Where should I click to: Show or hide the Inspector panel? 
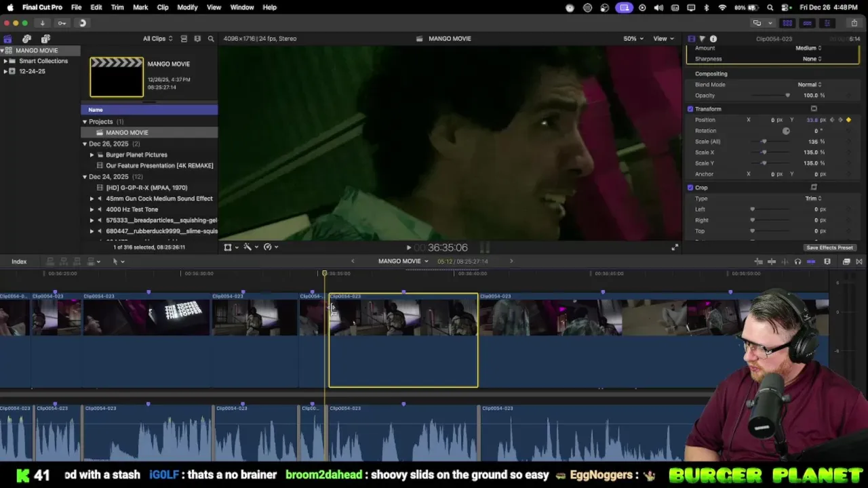[827, 23]
